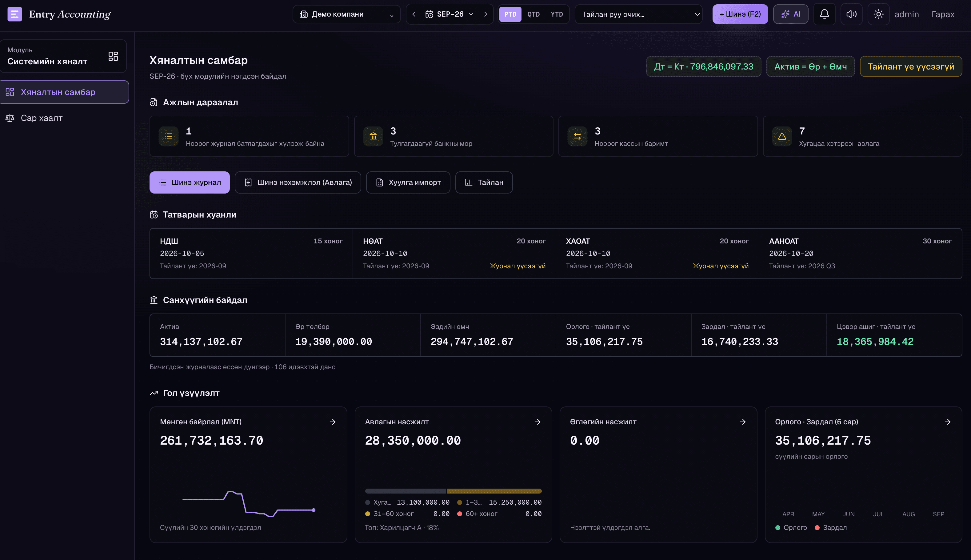Click Шинэ нэхэмжлэл (Авлага) button
Image resolution: width=971 pixels, height=560 pixels.
click(298, 182)
